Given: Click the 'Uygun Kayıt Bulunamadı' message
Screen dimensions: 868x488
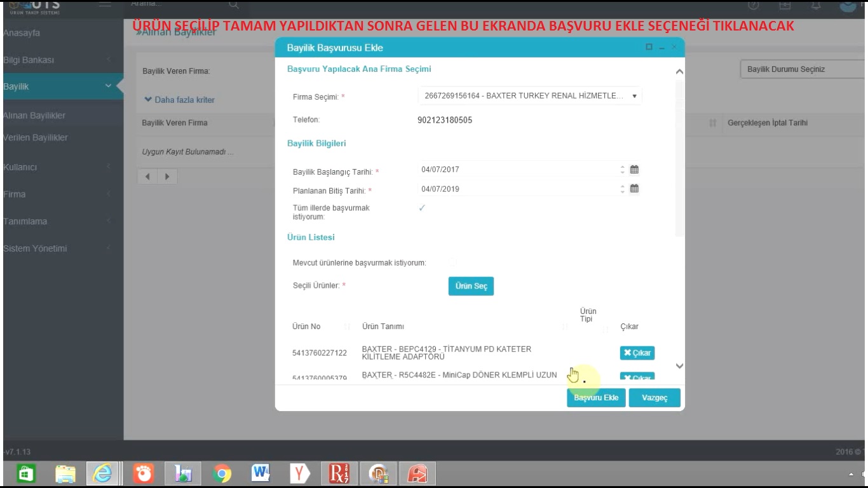Looking at the screenshot, I should click(187, 152).
